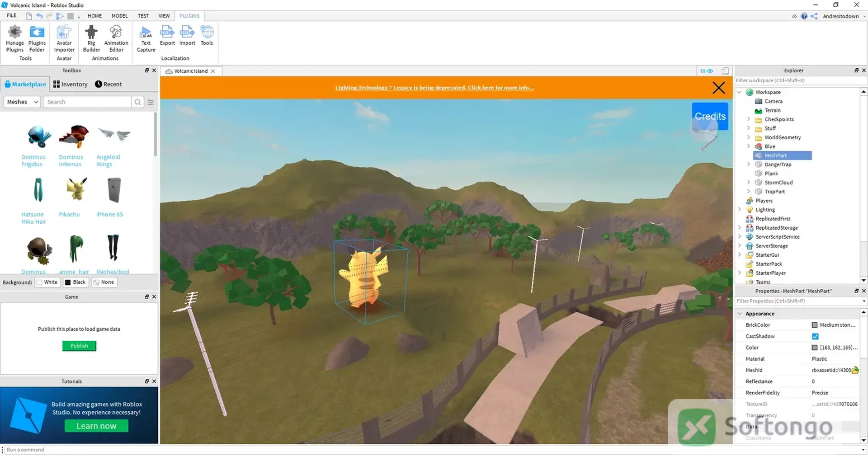Click the Color property swatch
Viewport: 868px width, 470px height.
point(815,348)
